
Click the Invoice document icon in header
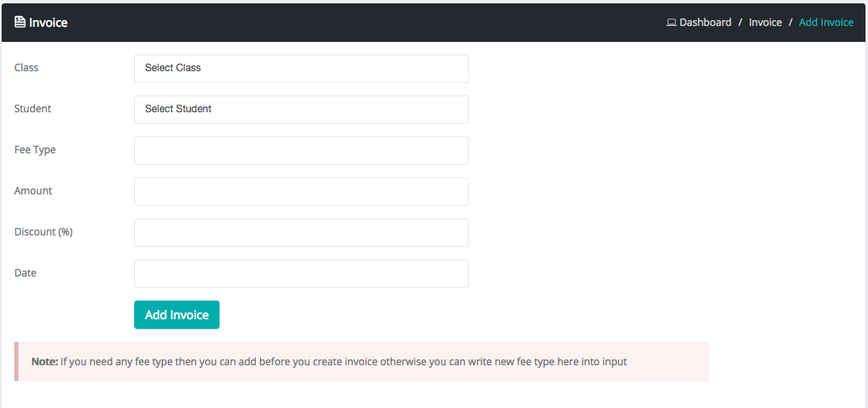(x=20, y=23)
